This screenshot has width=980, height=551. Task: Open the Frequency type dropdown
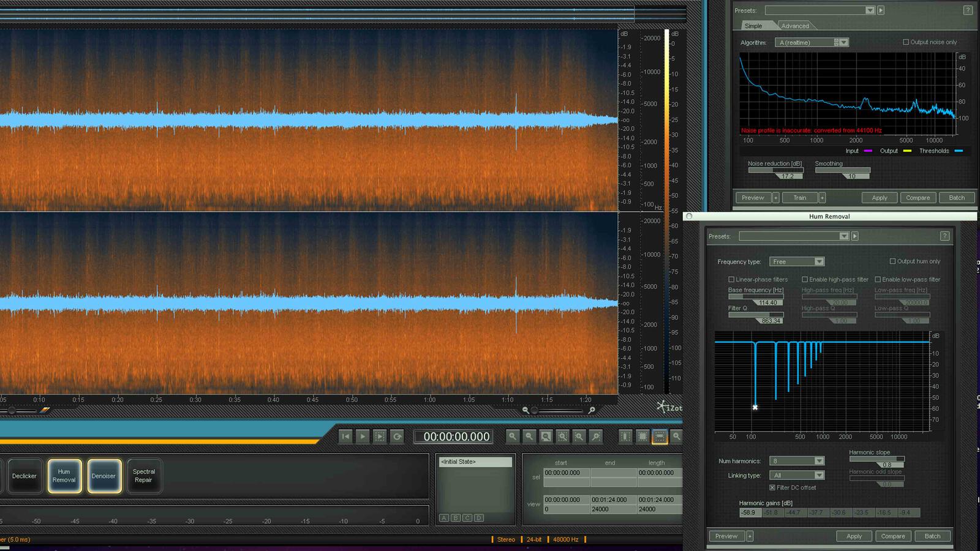[x=797, y=262]
